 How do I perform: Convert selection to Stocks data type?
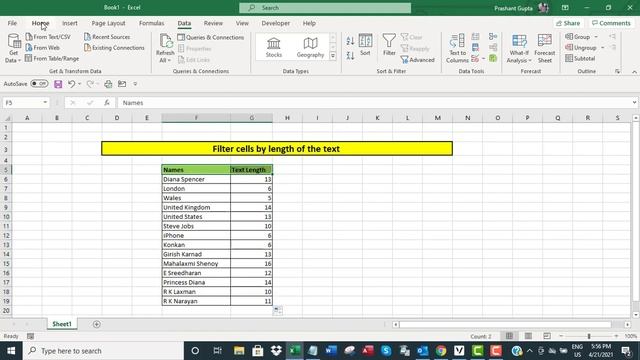click(x=273, y=47)
